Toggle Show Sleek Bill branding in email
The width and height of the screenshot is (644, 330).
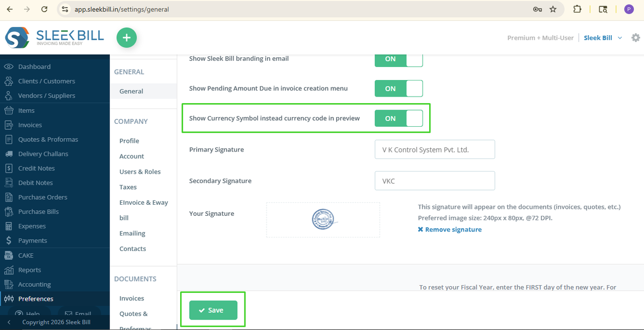(398, 59)
